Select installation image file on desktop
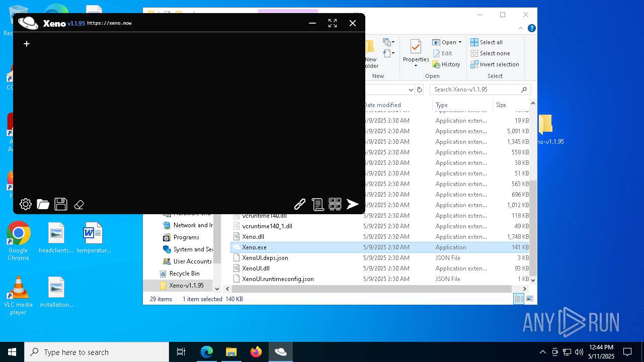The height and width of the screenshot is (362, 644). (56, 292)
